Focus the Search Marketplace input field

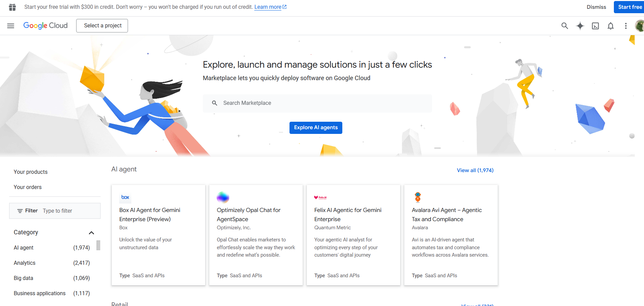317,103
